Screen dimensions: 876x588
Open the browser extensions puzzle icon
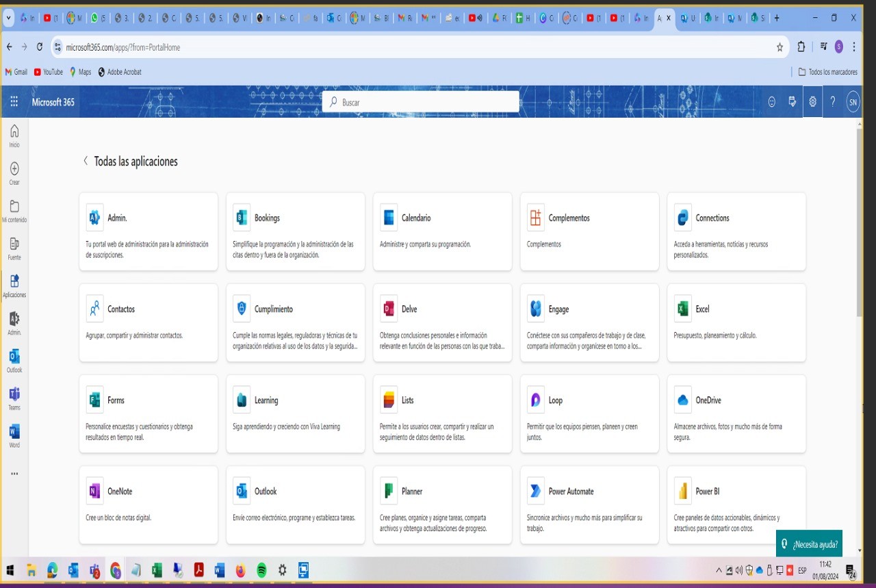tap(801, 47)
